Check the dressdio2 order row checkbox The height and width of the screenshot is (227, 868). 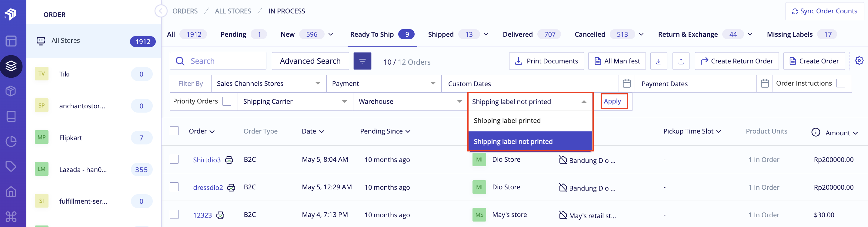pyautogui.click(x=174, y=187)
